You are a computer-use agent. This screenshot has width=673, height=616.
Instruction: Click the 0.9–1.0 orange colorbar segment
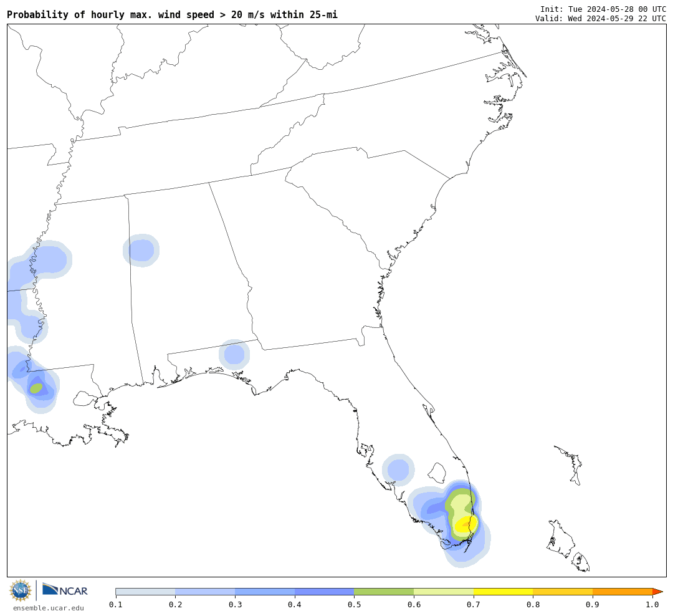623,592
